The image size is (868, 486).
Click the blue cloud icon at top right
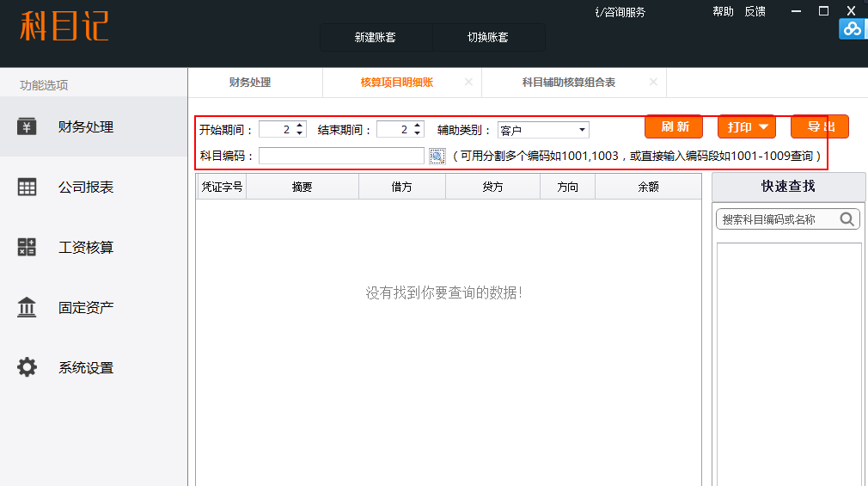pos(852,29)
